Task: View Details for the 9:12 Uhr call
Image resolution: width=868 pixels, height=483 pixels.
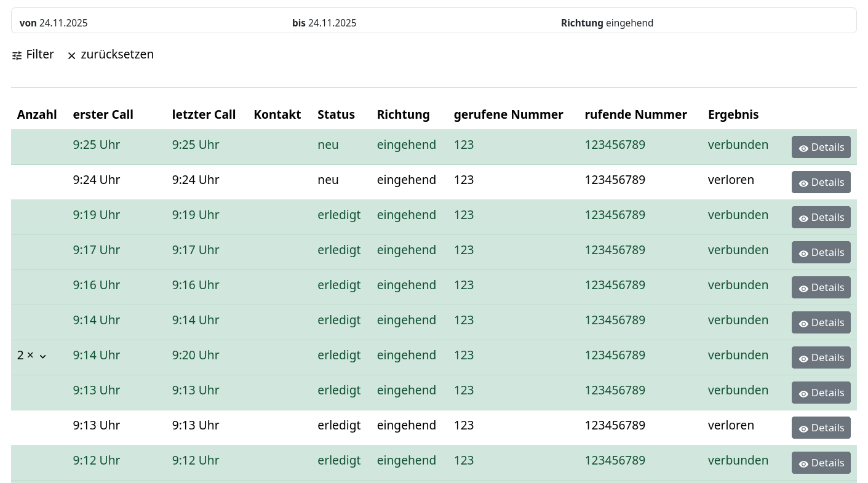Action: point(821,463)
